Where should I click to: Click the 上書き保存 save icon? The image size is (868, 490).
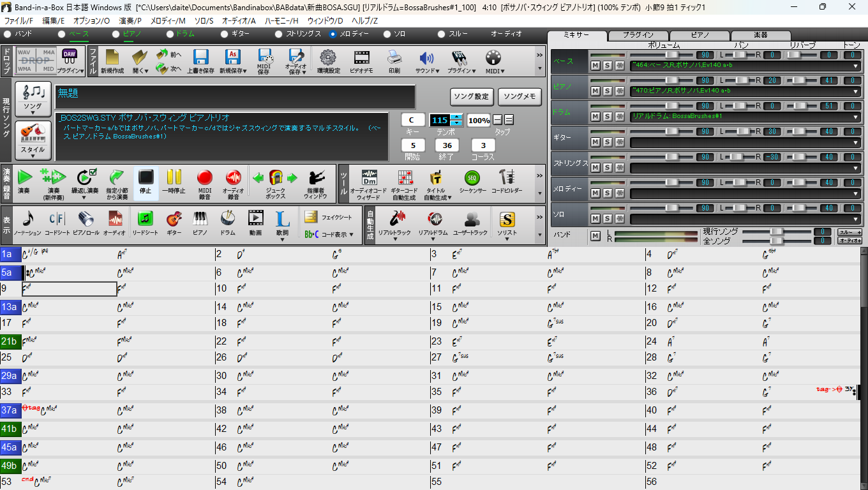[x=200, y=61]
